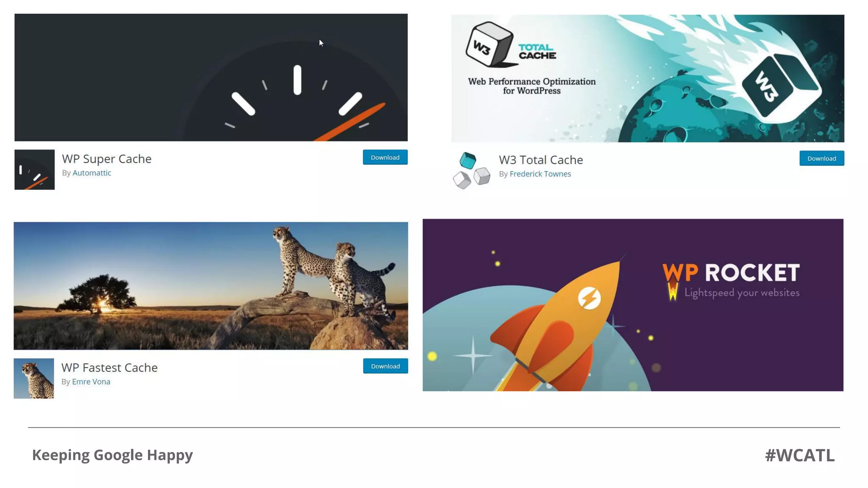Click the cheetah savanna banner image
This screenshot has height=488, width=868.
211,286
